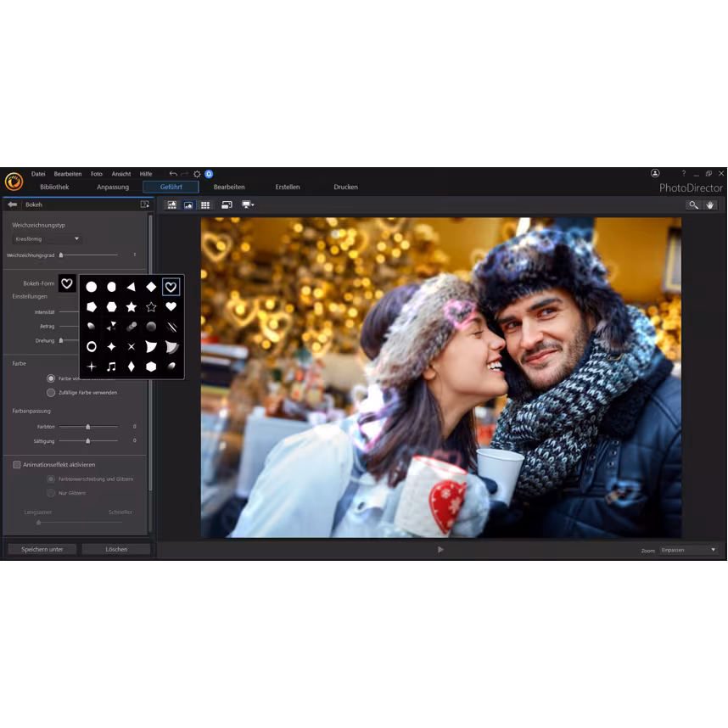
Task: Click the zoom magnifier icon near Einpassen
Action: (x=694, y=204)
